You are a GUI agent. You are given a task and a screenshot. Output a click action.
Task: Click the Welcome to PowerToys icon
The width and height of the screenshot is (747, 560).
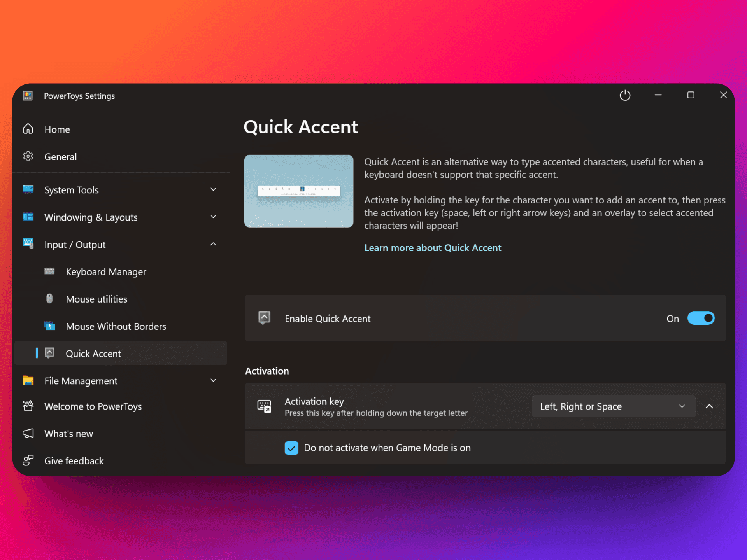coord(28,406)
